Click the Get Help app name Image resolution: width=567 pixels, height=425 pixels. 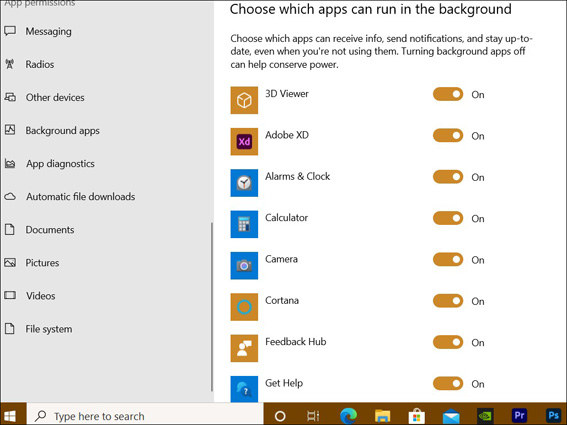284,383
